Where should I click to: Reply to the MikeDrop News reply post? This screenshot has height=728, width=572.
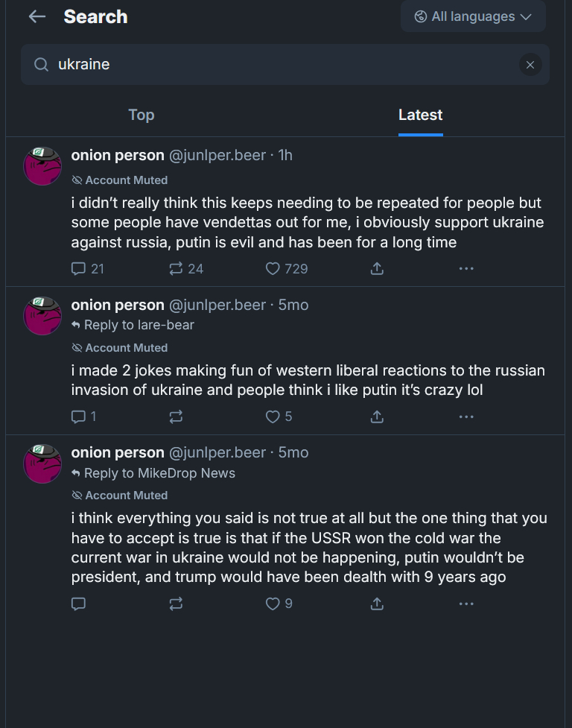coord(79,604)
